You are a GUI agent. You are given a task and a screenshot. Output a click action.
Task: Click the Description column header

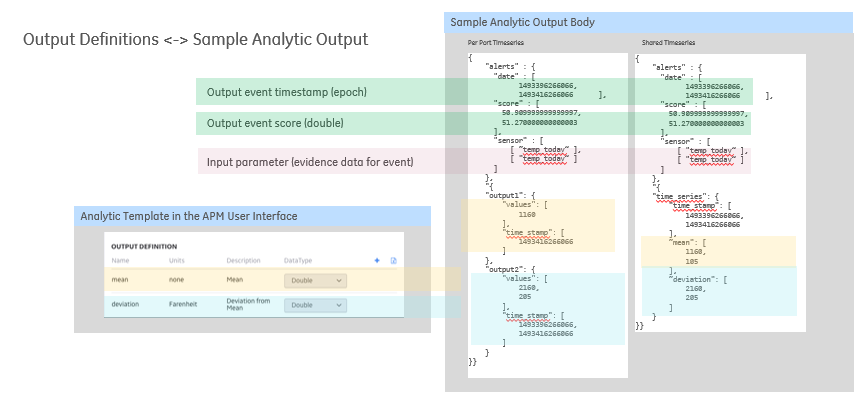244,261
